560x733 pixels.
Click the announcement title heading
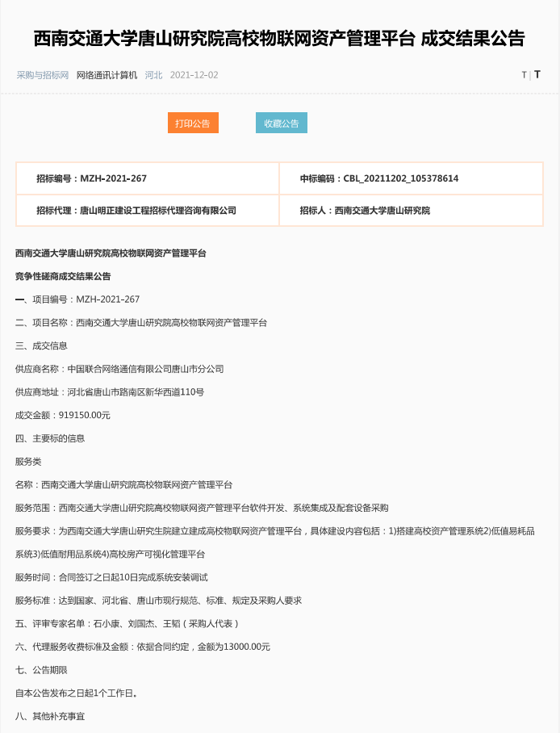[279, 38]
